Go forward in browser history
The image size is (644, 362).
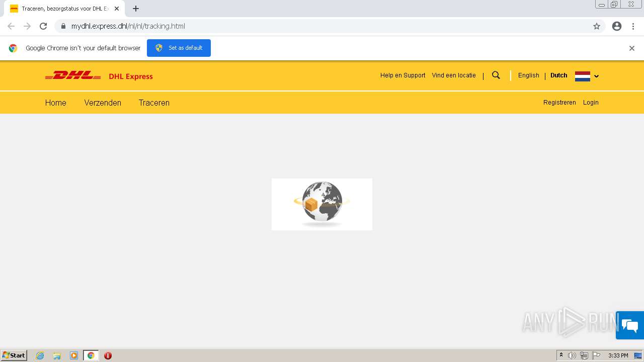tap(27, 26)
